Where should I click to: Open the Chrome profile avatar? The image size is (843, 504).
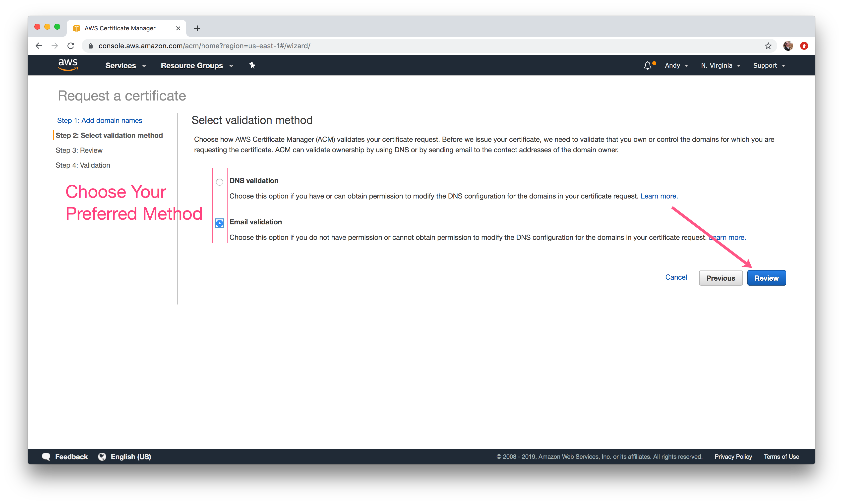[788, 46]
